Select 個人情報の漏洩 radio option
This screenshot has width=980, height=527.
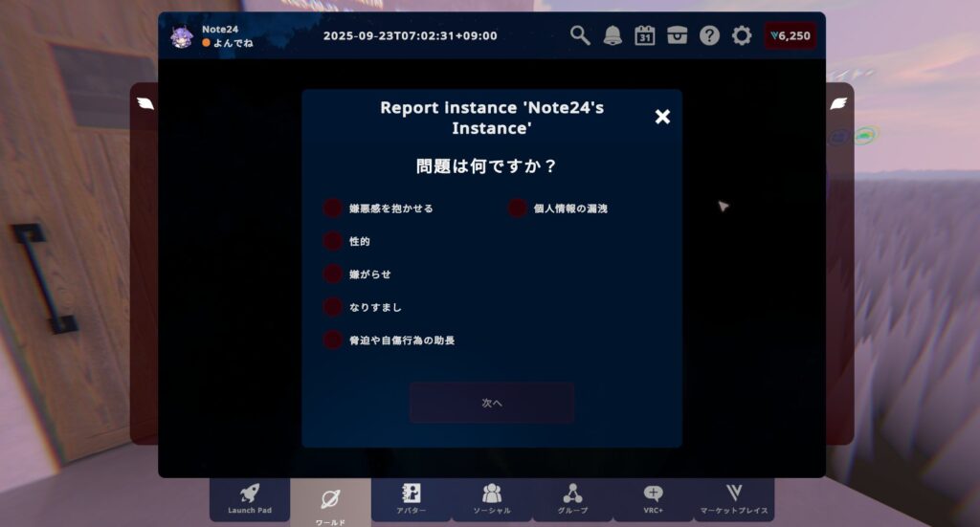(x=517, y=208)
